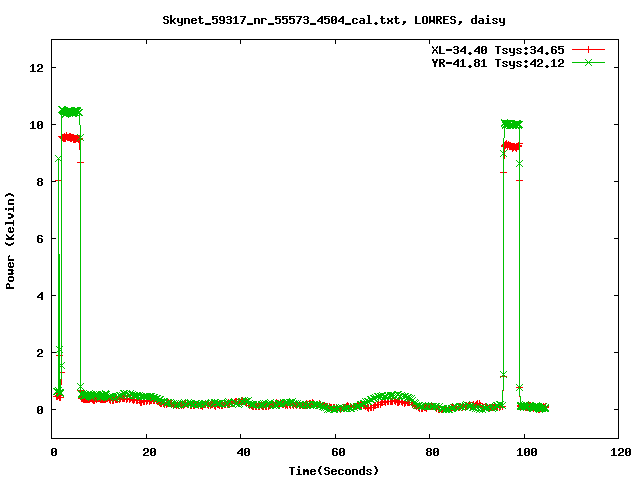Click the second red plateau near 98 seconds
Screen dimensions: 640x480
tap(512, 146)
